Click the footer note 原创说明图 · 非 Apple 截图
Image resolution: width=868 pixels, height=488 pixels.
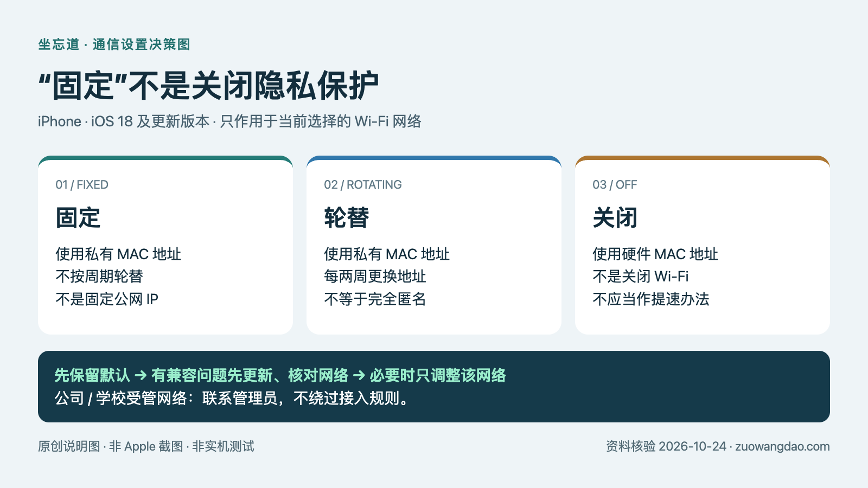(x=146, y=446)
